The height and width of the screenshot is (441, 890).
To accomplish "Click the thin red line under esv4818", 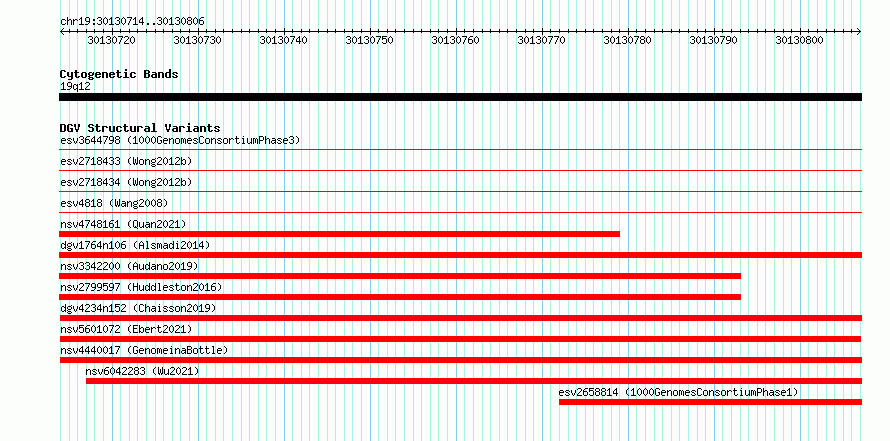I will [x=460, y=213].
